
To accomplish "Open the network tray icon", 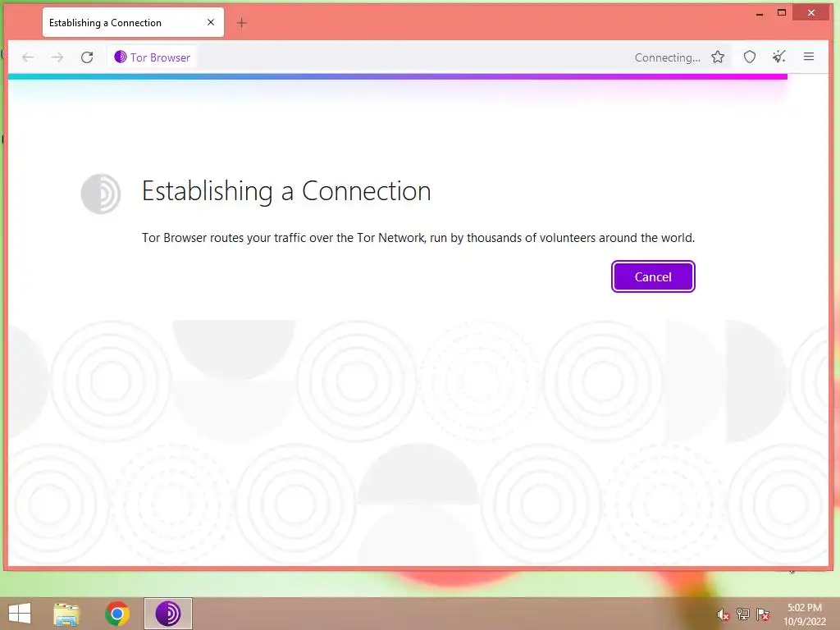I will [743, 614].
